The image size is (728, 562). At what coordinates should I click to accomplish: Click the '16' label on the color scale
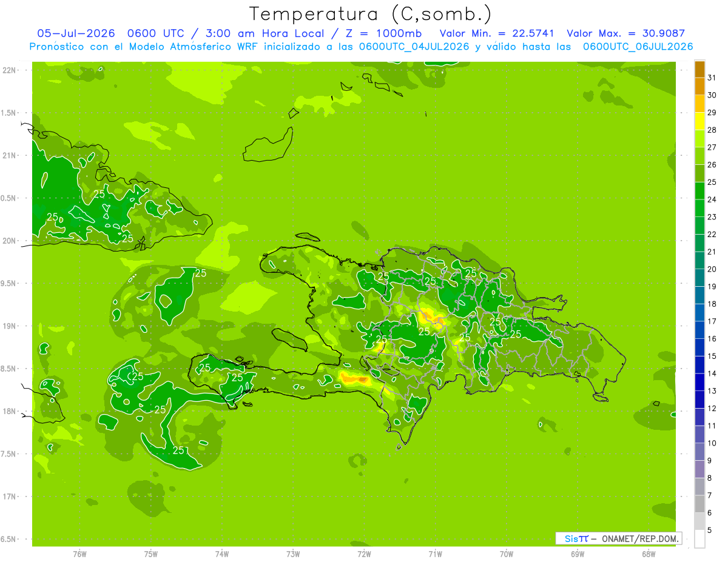712,339
